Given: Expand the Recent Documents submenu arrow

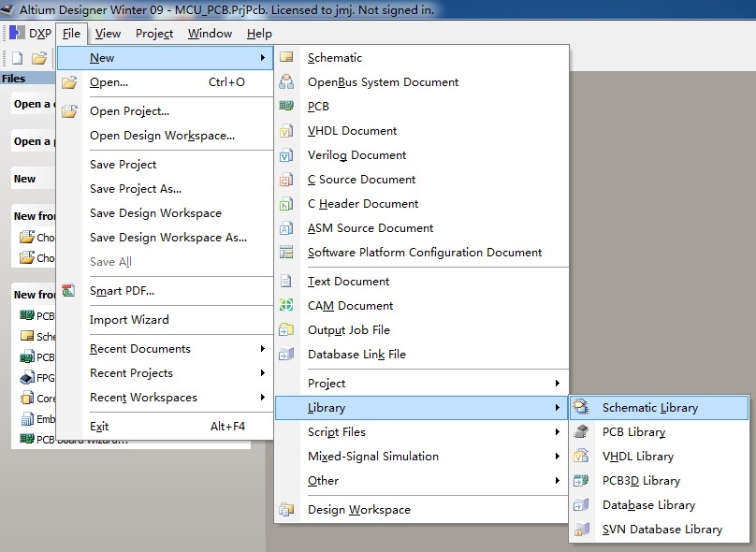Looking at the screenshot, I should (x=263, y=348).
